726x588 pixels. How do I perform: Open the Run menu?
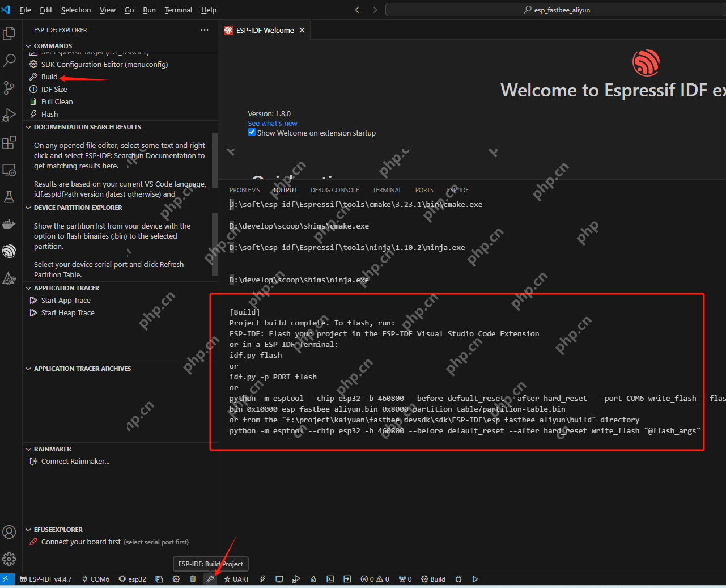click(149, 10)
